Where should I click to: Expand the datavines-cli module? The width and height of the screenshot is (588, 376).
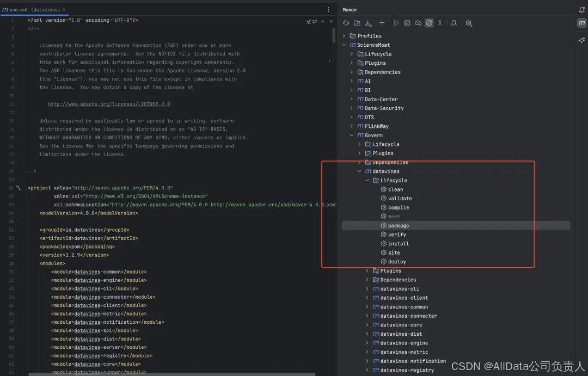[x=367, y=288]
